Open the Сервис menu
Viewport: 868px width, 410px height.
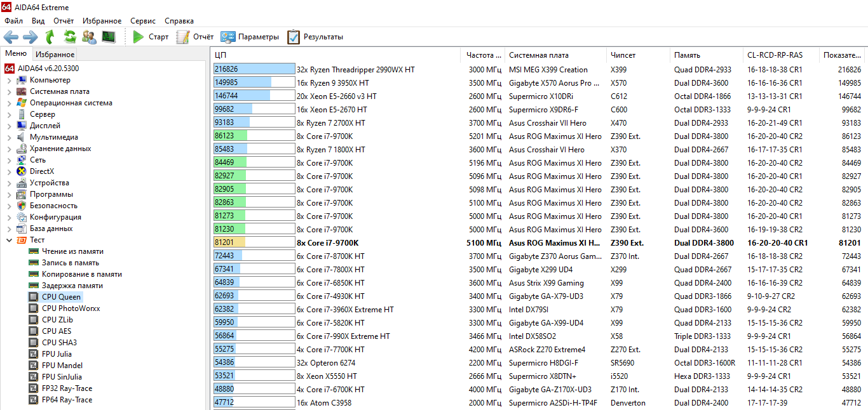click(x=143, y=21)
